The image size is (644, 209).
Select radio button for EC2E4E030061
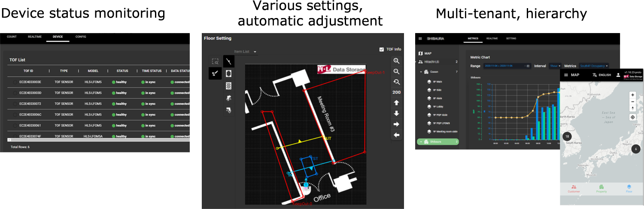click(15, 126)
